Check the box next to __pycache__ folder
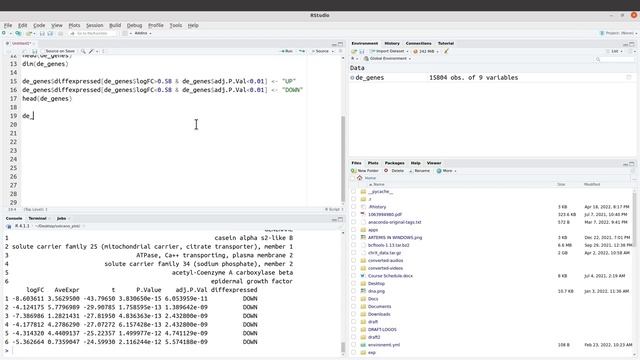Viewport: 640px width, 360px height. coord(353,191)
